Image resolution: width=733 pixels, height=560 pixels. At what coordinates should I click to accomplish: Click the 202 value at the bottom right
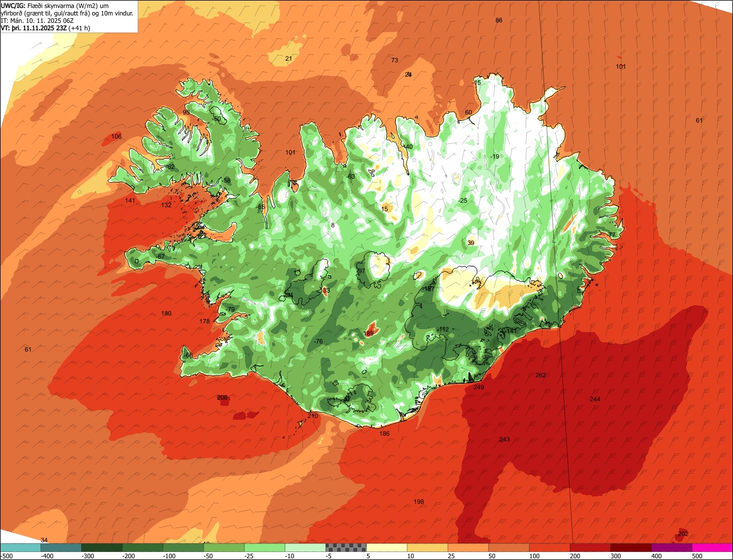683,534
